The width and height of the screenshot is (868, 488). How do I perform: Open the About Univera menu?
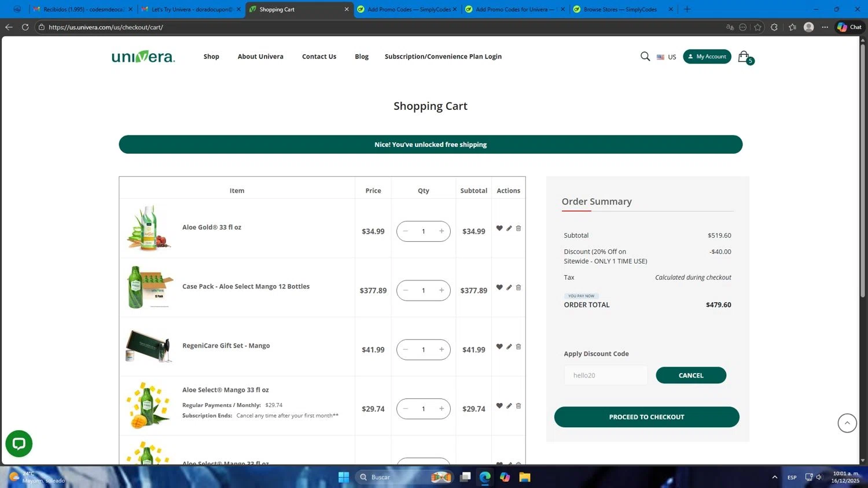pos(260,57)
